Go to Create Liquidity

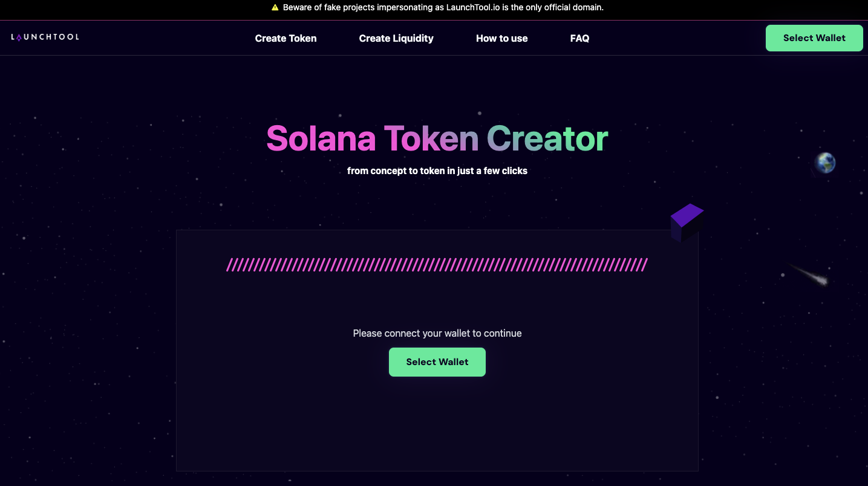coord(396,38)
